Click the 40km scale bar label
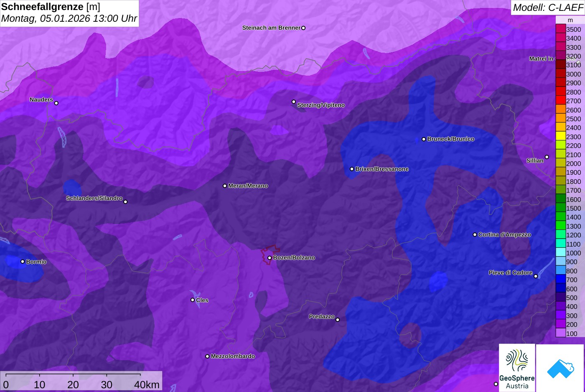The height and width of the screenshot is (392, 585). click(147, 384)
